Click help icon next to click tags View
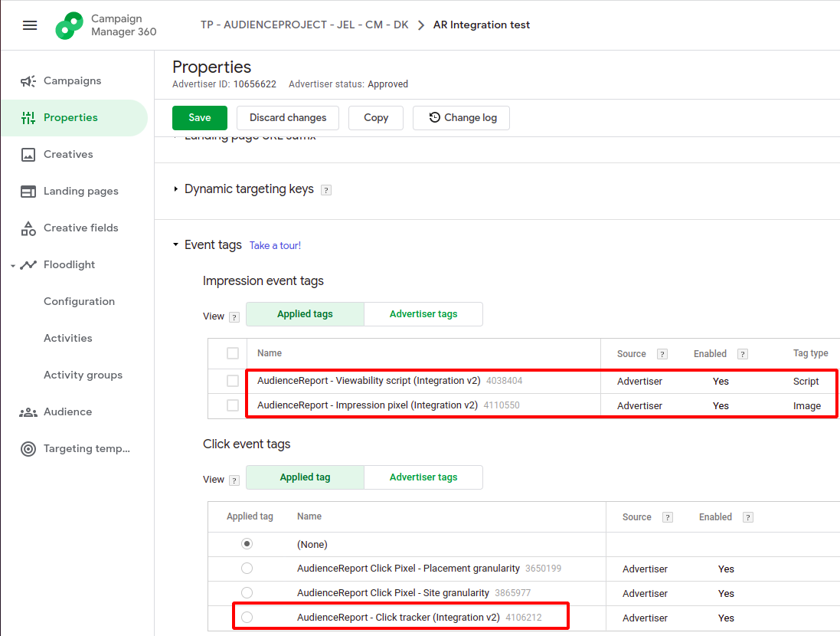Viewport: 840px width, 636px height. pos(234,480)
